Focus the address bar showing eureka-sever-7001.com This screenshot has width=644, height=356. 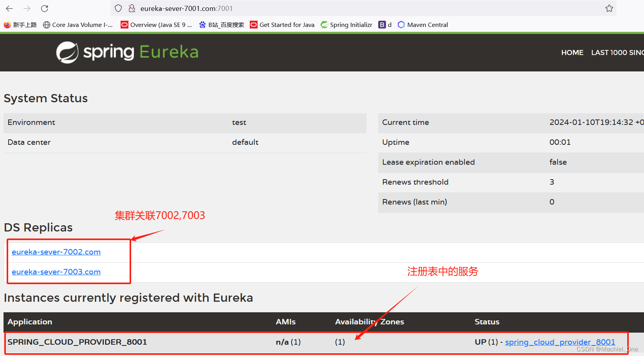[363, 9]
